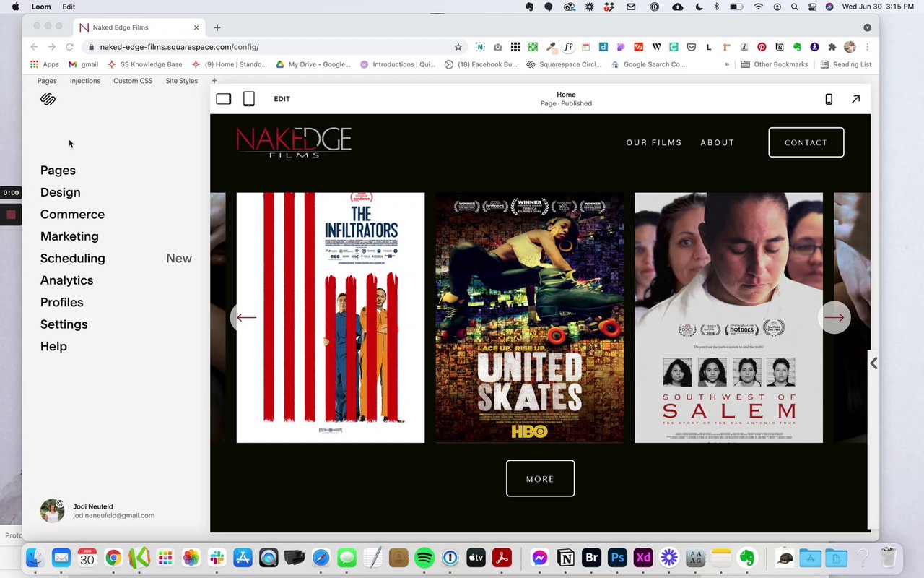Open Scheduling section

click(x=72, y=259)
